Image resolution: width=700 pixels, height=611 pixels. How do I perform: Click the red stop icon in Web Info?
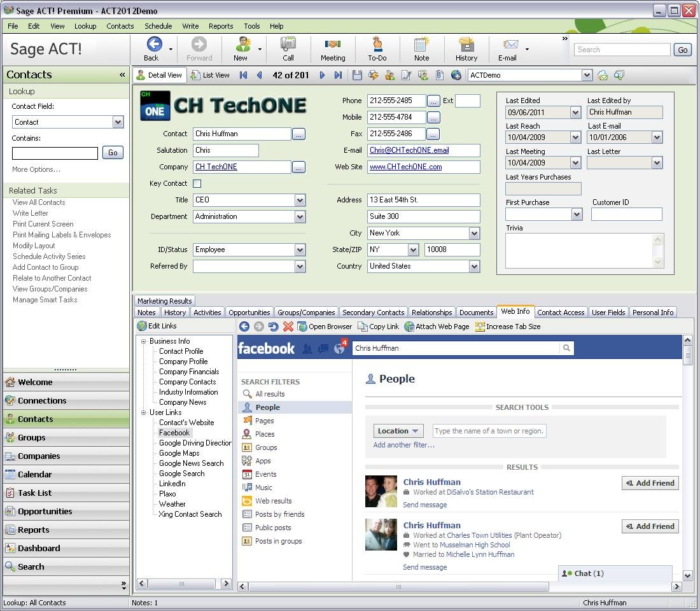pyautogui.click(x=288, y=327)
